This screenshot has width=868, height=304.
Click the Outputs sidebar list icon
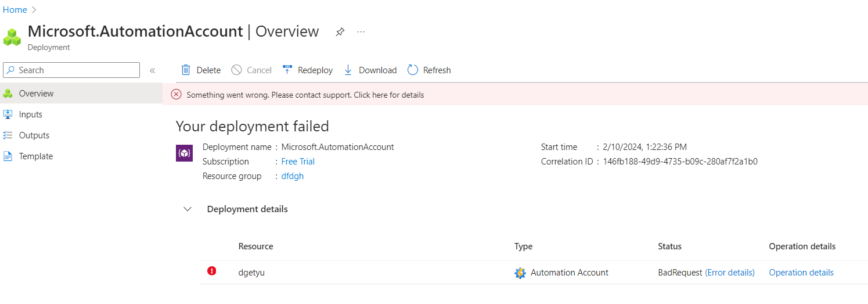click(8, 135)
